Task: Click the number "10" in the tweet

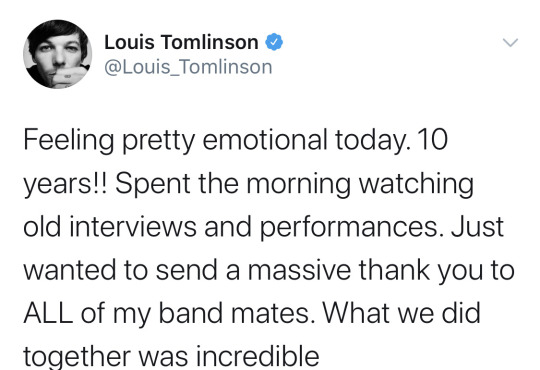Action: pos(433,140)
